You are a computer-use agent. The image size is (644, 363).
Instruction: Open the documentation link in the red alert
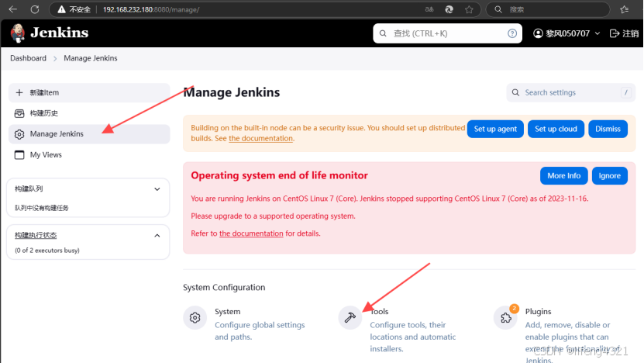point(251,233)
